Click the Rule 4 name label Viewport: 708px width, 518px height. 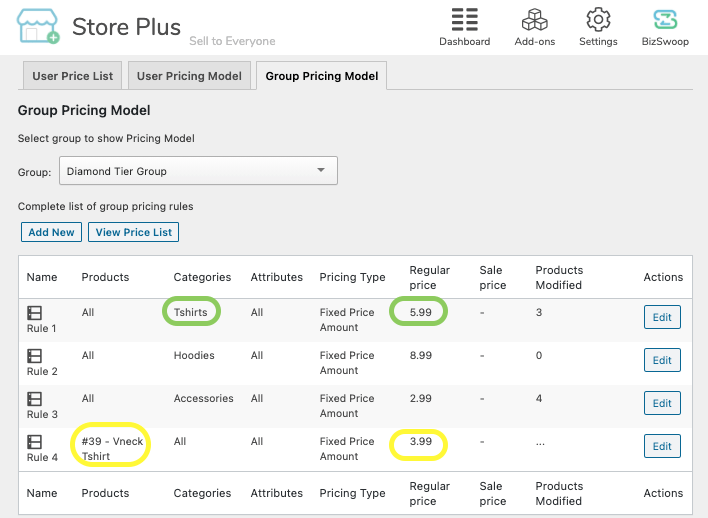42,457
